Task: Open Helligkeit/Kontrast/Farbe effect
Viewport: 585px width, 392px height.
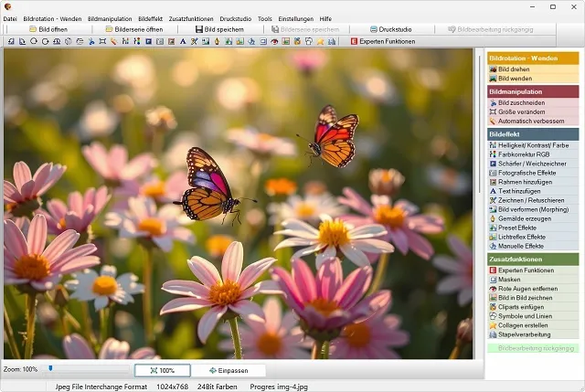Action: click(x=533, y=145)
